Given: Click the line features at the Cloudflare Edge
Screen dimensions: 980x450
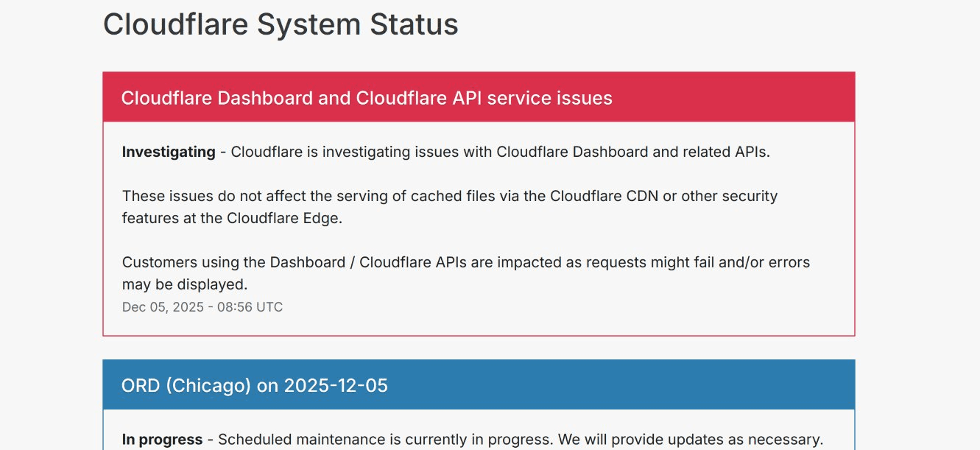Looking at the screenshot, I should click(x=232, y=219).
